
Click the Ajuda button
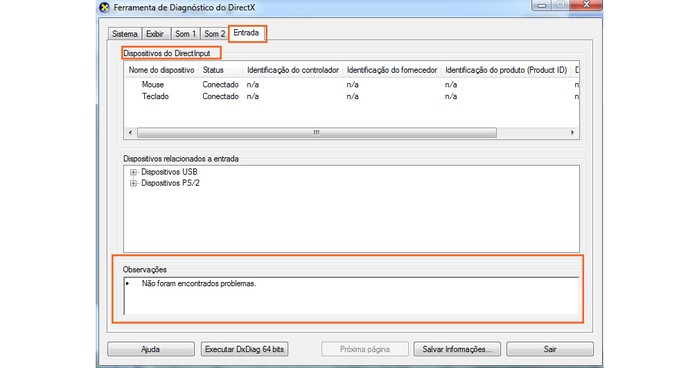[151, 349]
